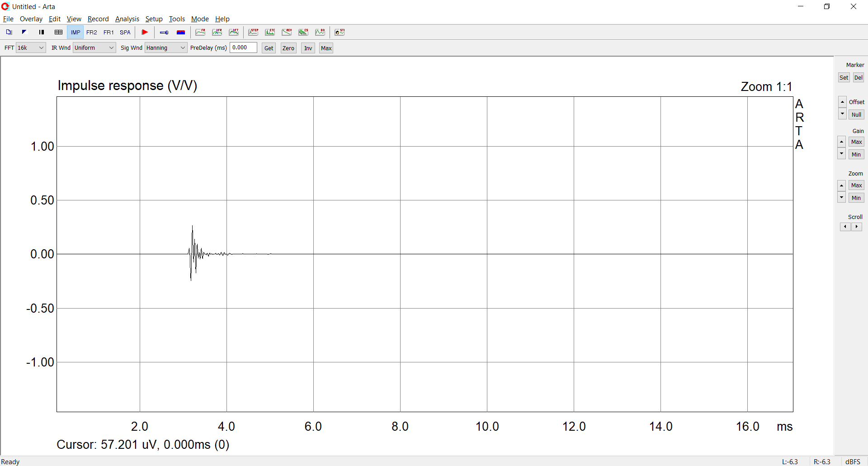The width and height of the screenshot is (868, 466).
Task: Click the Marker Set button
Action: (844, 77)
